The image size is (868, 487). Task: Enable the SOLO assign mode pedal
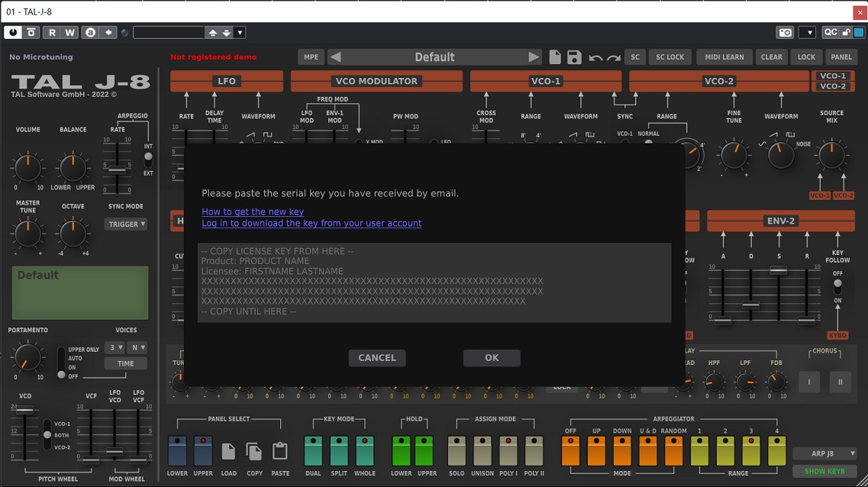click(x=457, y=452)
